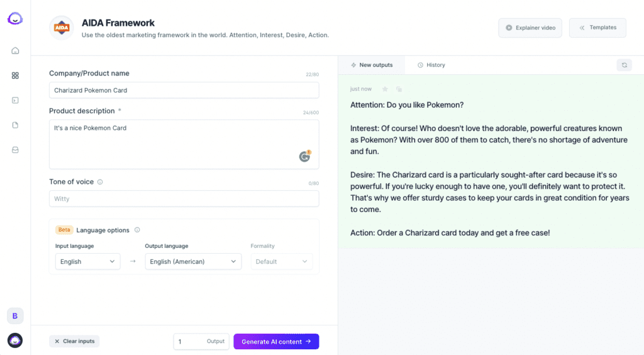Click the Clear inputs button
This screenshot has width=644, height=355.
74,341
